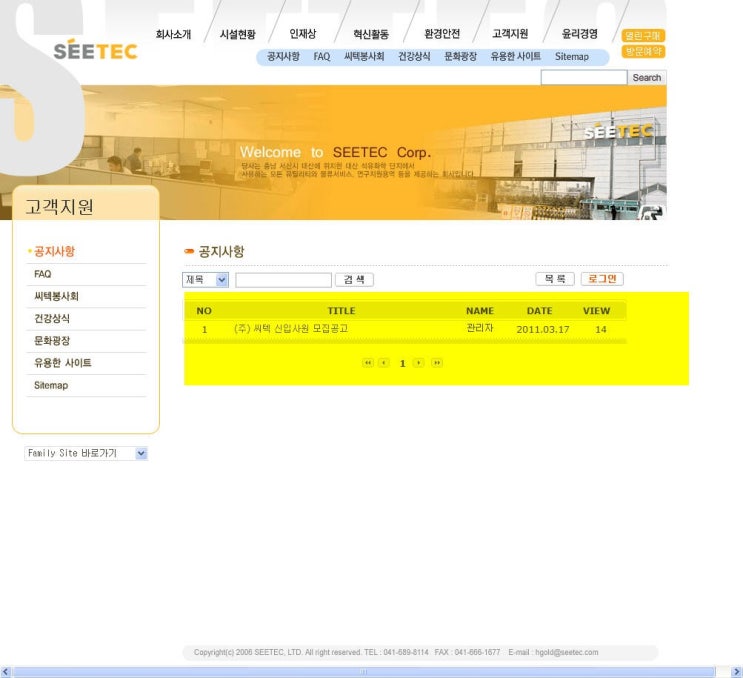Open 씨텍봉사회 in the left sidebar
The width and height of the screenshot is (743, 678).
pos(56,296)
